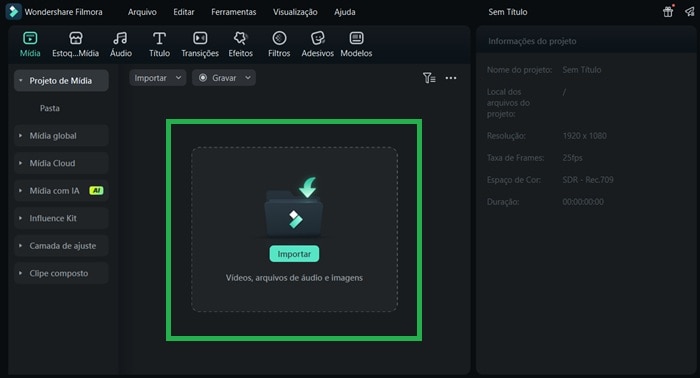Open the Filtros icon
Screen dimensions: 700x378
[279, 38]
